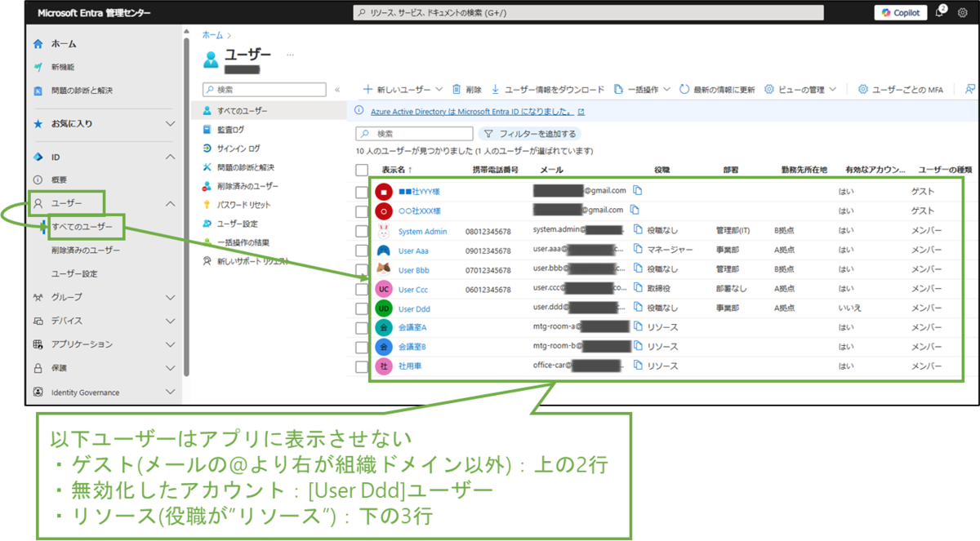Open the System Admin user link
The height and width of the screenshot is (541, 980).
(422, 232)
